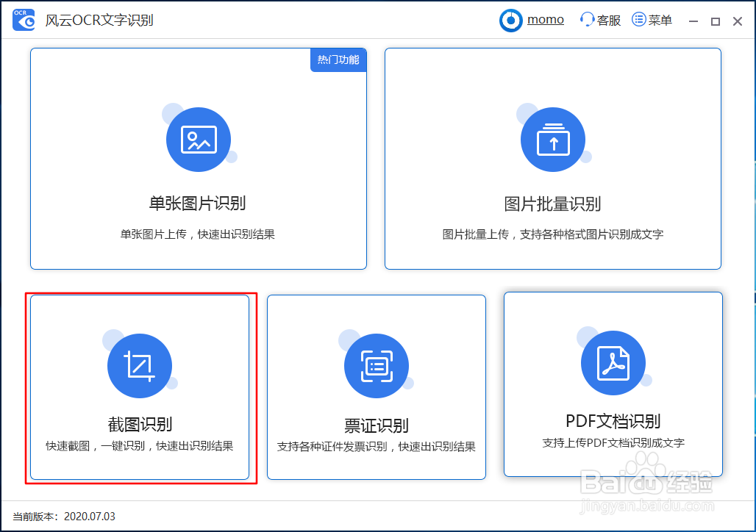Select the 截图识别 crop-style icon

pyautogui.click(x=140, y=365)
